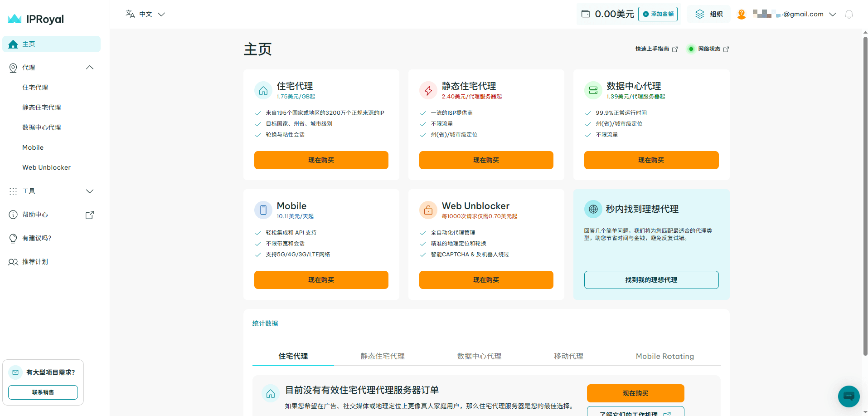Image resolution: width=868 pixels, height=416 pixels.
Task: Open the 帮助中心 help center icon
Action: pos(13,214)
